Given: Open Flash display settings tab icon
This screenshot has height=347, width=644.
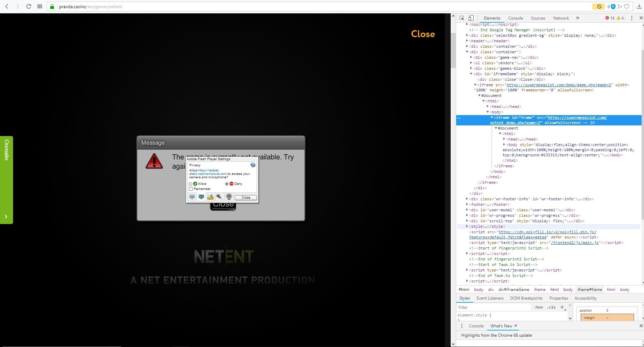Looking at the screenshot, I should 192,197.
